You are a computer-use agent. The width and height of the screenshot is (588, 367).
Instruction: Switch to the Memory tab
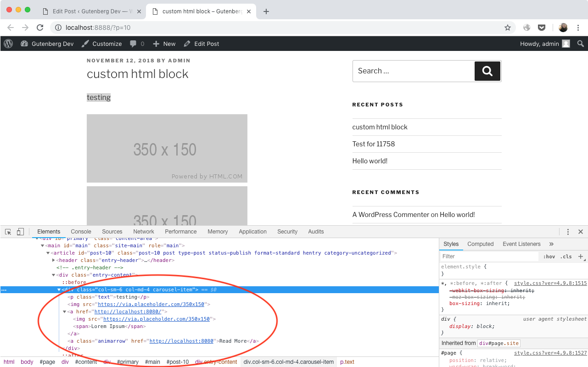pyautogui.click(x=218, y=232)
